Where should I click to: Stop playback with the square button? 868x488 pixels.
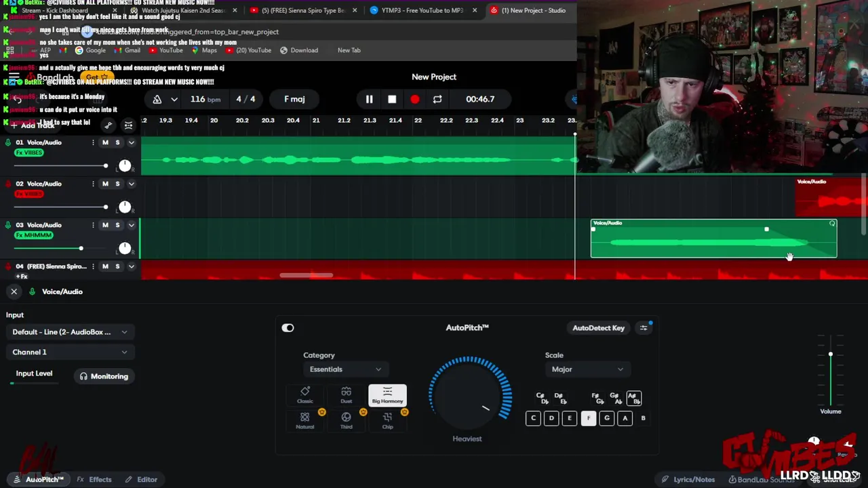(392, 99)
